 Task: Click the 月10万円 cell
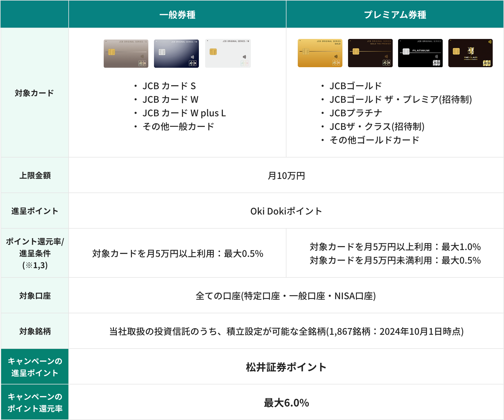(x=286, y=176)
